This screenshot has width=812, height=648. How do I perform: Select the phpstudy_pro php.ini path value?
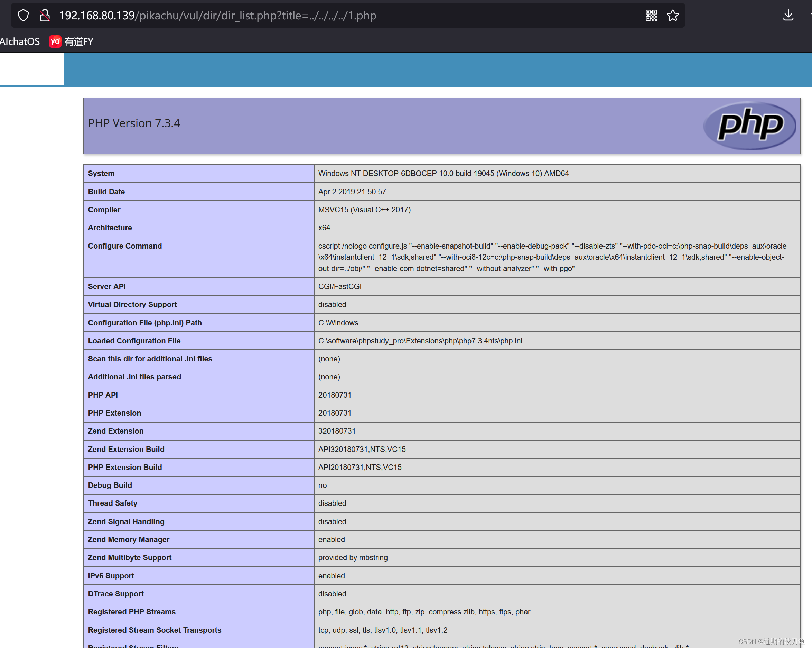[420, 341]
